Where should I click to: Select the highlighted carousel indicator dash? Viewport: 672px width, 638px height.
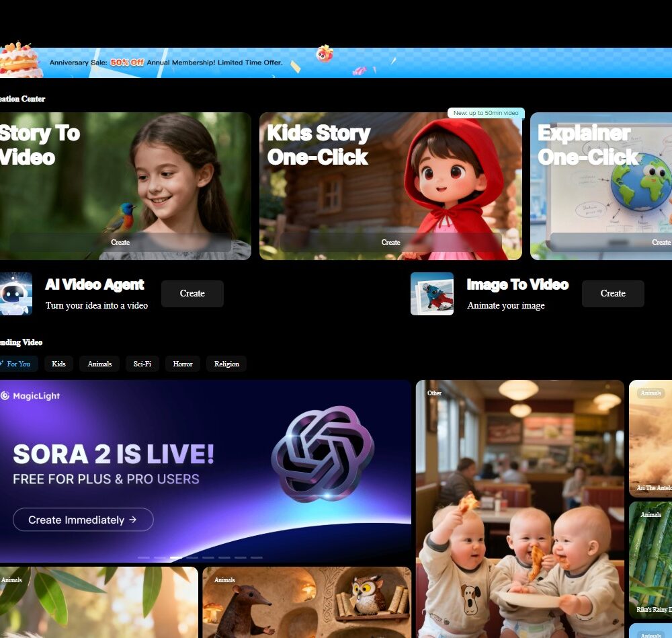[175, 557]
